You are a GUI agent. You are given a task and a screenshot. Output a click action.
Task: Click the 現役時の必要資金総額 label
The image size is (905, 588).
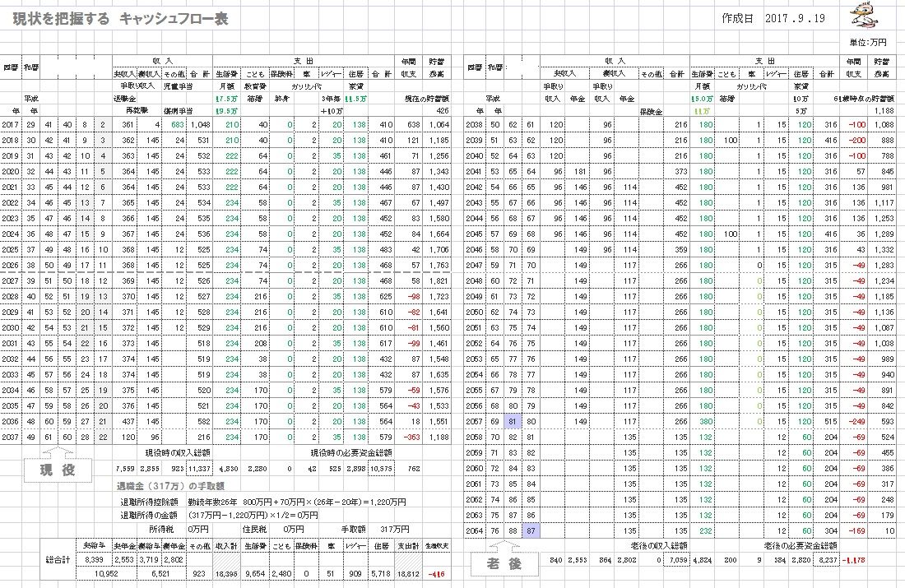(351, 453)
